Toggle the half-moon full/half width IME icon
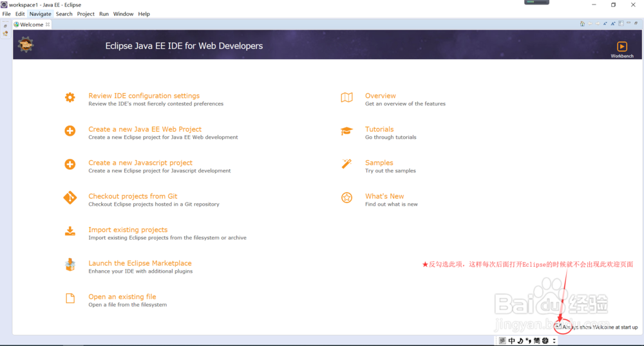 520,341
